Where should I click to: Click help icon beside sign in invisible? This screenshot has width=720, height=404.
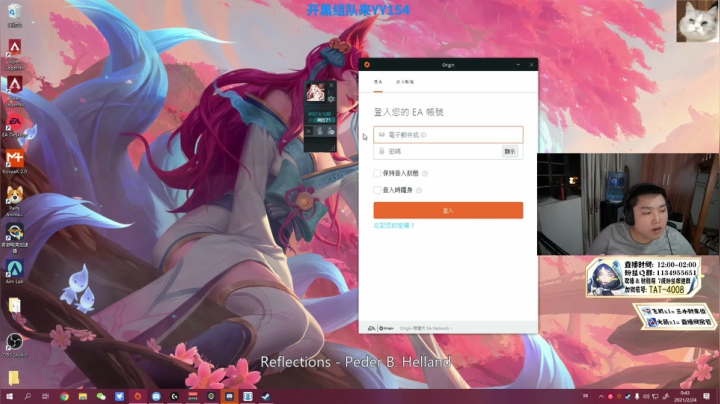point(419,190)
